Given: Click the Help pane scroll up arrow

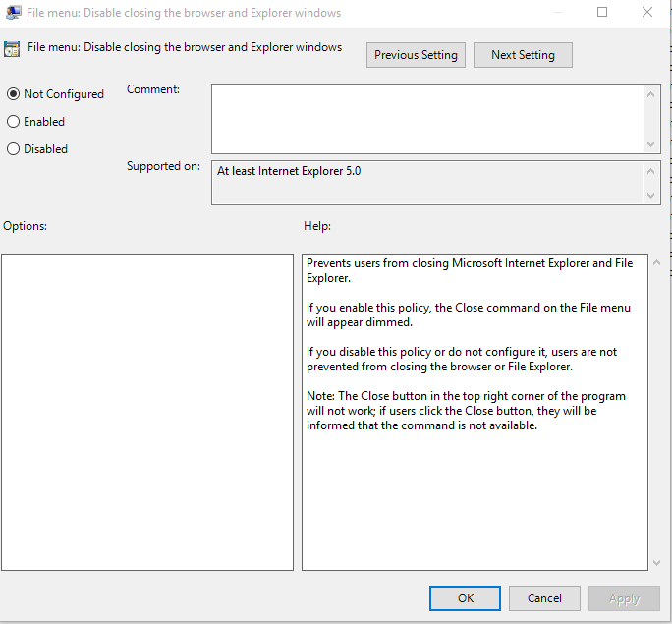Looking at the screenshot, I should tap(656, 262).
